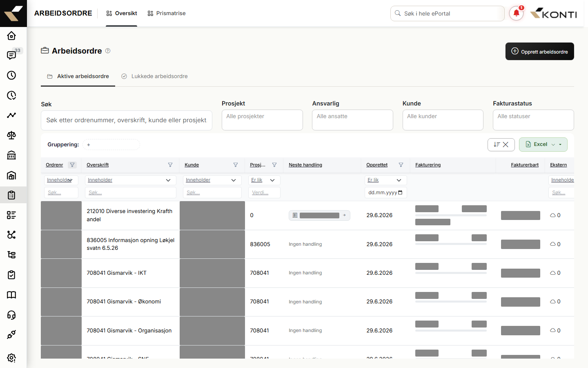Click Fakturering progress bar in Gismarvik - Økonomi row
Screen dimensions: 588x368
coord(451,301)
